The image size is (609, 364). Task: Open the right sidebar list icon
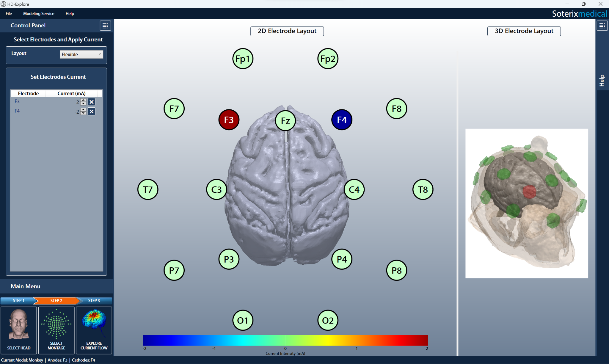click(x=602, y=26)
